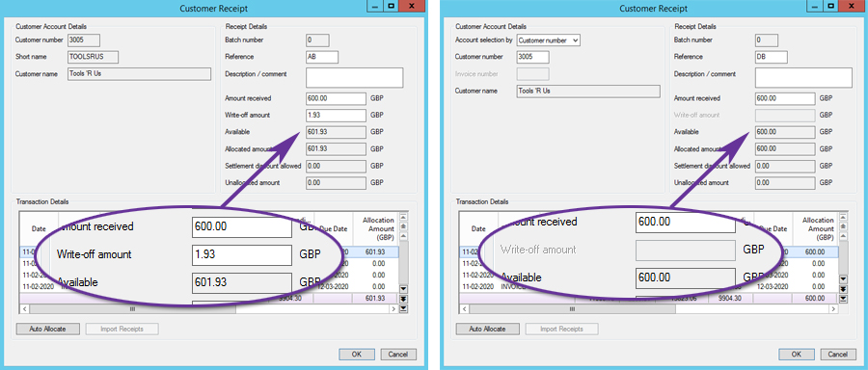868x370 pixels.
Task: Jump to last row in right transaction grid
Action: coord(843,299)
